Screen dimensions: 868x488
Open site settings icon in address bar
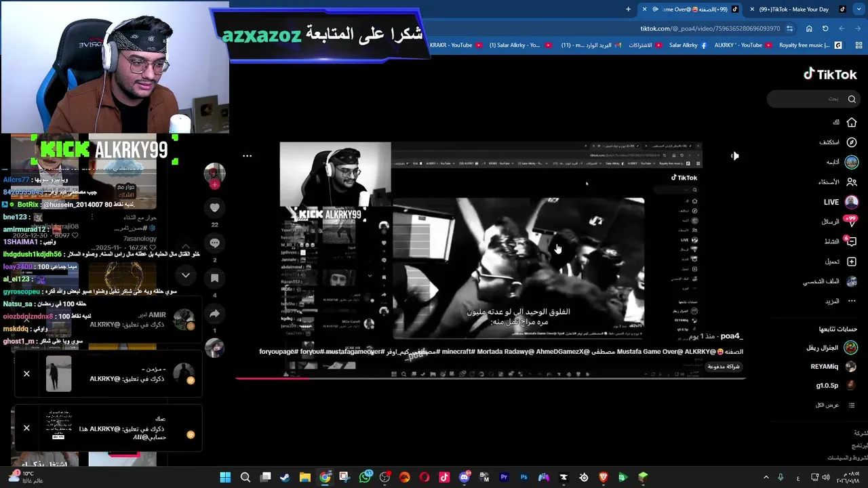pyautogui.click(x=789, y=28)
